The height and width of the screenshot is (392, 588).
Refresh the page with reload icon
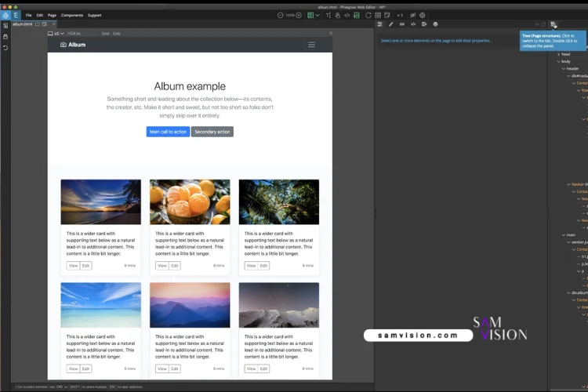coord(368,16)
